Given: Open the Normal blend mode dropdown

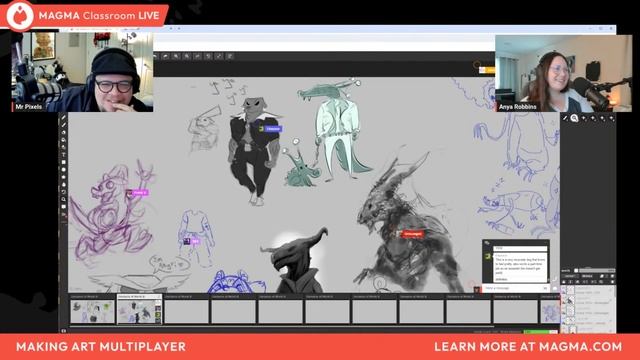Looking at the screenshot, I should pos(570,276).
